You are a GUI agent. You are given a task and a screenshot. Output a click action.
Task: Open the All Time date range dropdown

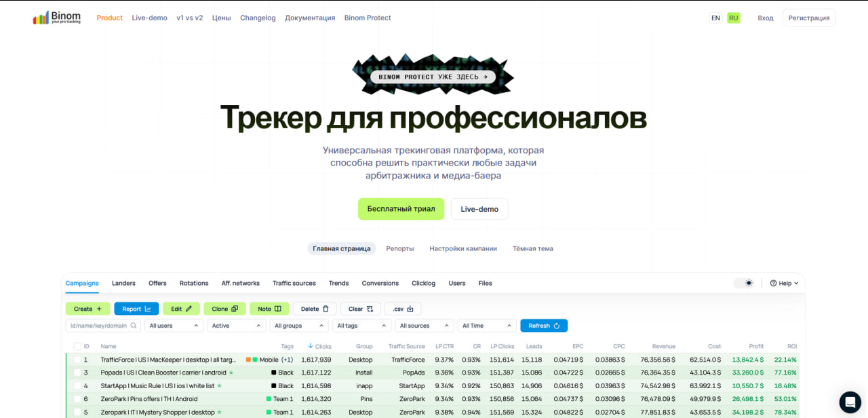(x=486, y=326)
